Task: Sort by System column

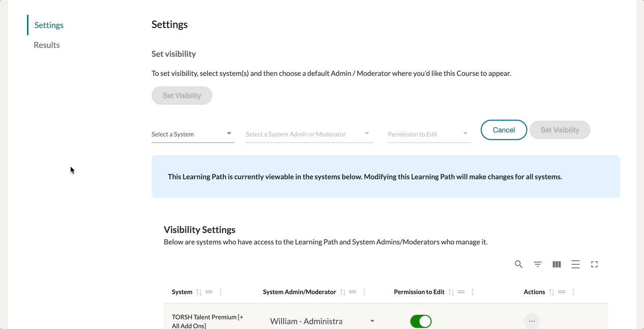Action: click(x=199, y=292)
